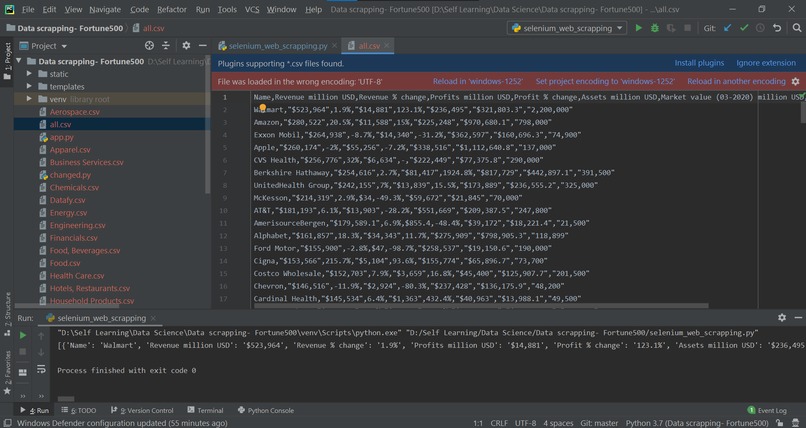Select Python 3.7 interpreter in status bar

pyautogui.click(x=697, y=423)
